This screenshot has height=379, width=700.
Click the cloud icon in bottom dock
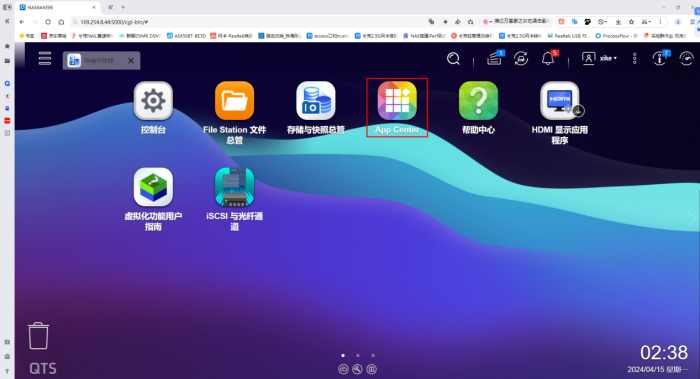[x=343, y=369]
